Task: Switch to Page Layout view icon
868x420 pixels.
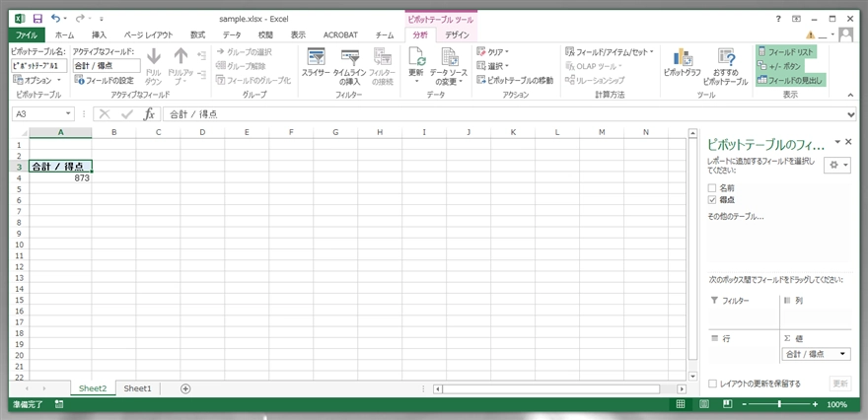Action: point(704,404)
